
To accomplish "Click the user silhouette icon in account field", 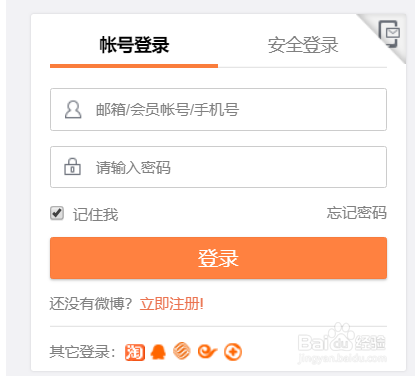I will [x=73, y=110].
